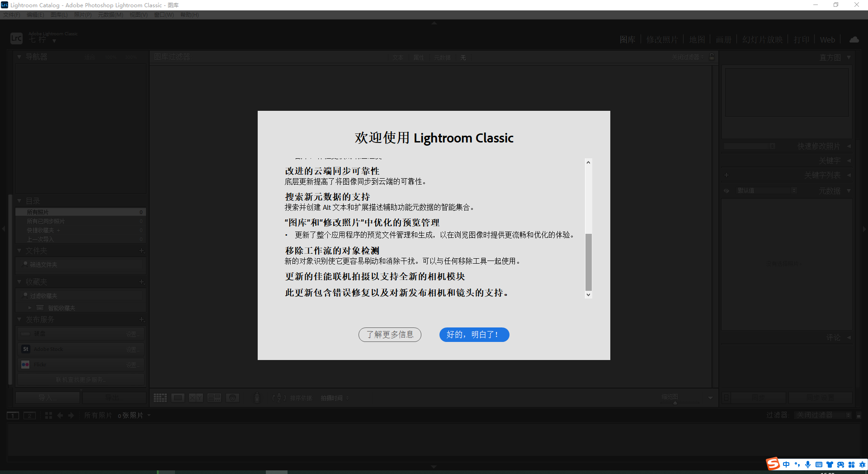Go forward with the filmstrip right arrow
The width and height of the screenshot is (868, 474).
[71, 415]
